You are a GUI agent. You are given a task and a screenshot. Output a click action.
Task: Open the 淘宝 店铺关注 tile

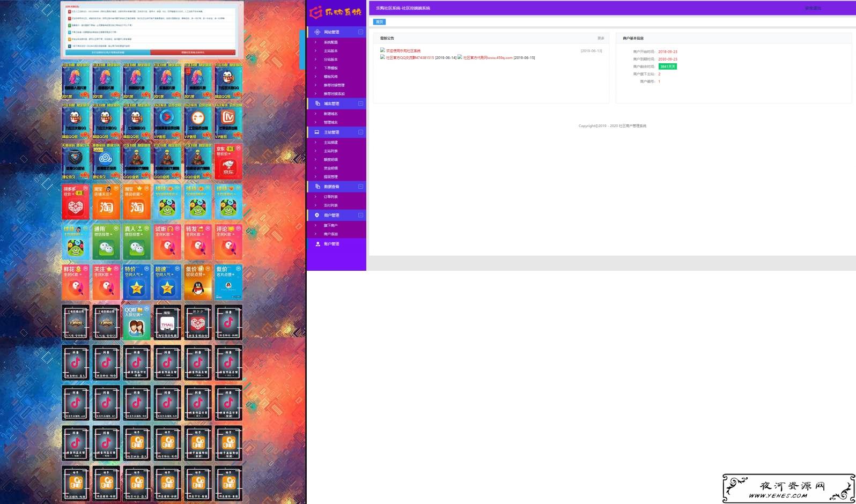click(x=106, y=202)
